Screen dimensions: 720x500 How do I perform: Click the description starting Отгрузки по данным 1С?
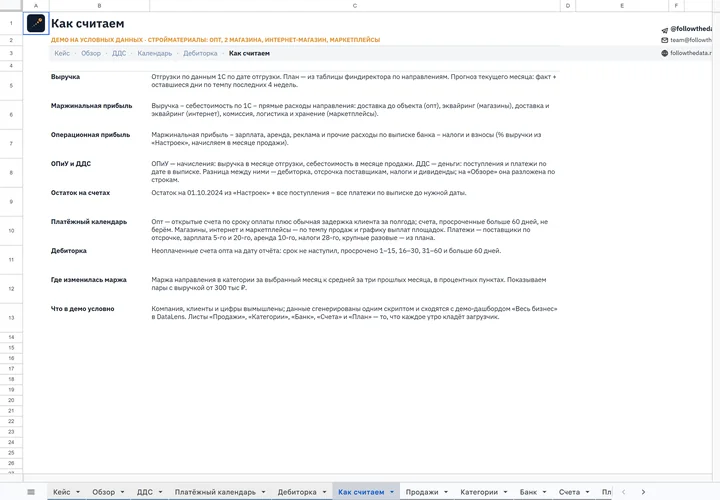pyautogui.click(x=354, y=81)
